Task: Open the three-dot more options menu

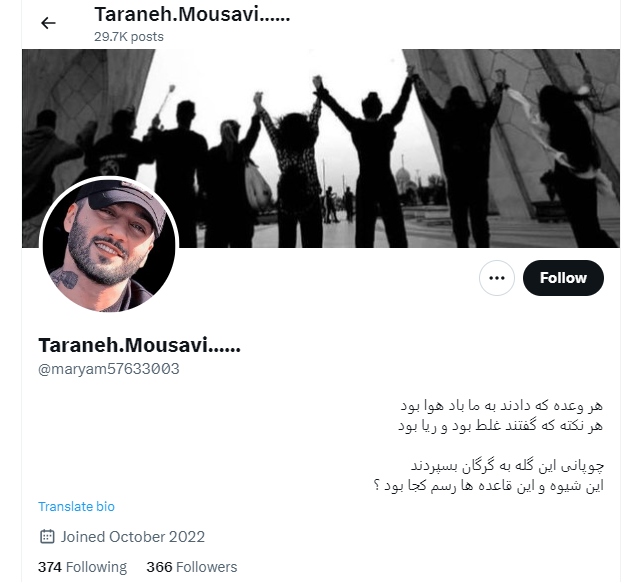Action: pos(497,278)
